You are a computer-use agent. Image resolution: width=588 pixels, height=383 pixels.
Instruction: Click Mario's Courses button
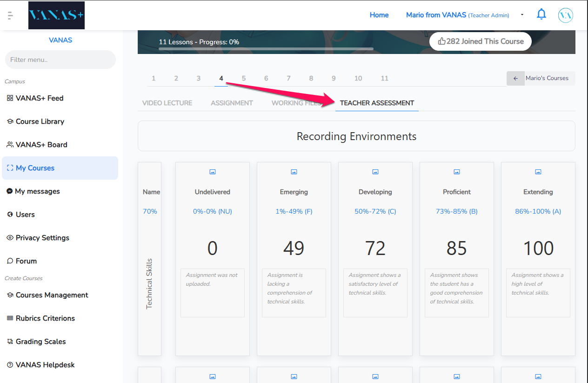[541, 78]
